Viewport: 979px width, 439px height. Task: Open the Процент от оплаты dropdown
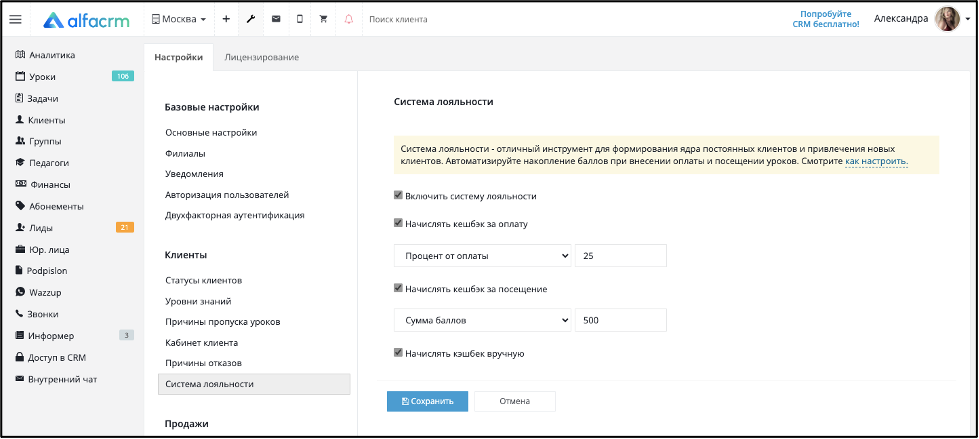pyautogui.click(x=483, y=255)
